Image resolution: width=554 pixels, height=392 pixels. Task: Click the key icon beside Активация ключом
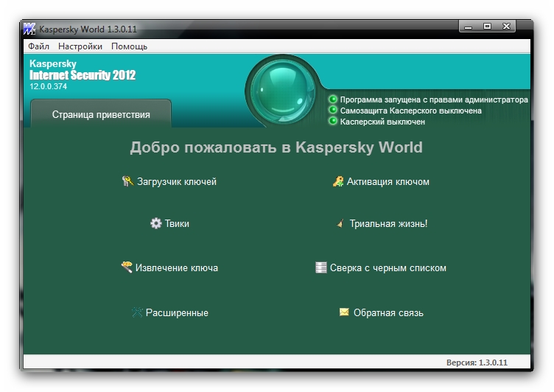338,181
